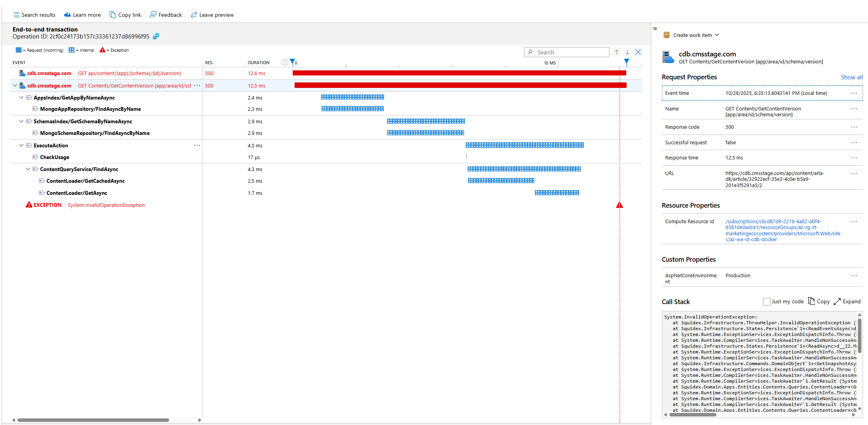Open ellipsis menu for Response code
Image resolution: width=868 pixels, height=425 pixels.
[854, 127]
